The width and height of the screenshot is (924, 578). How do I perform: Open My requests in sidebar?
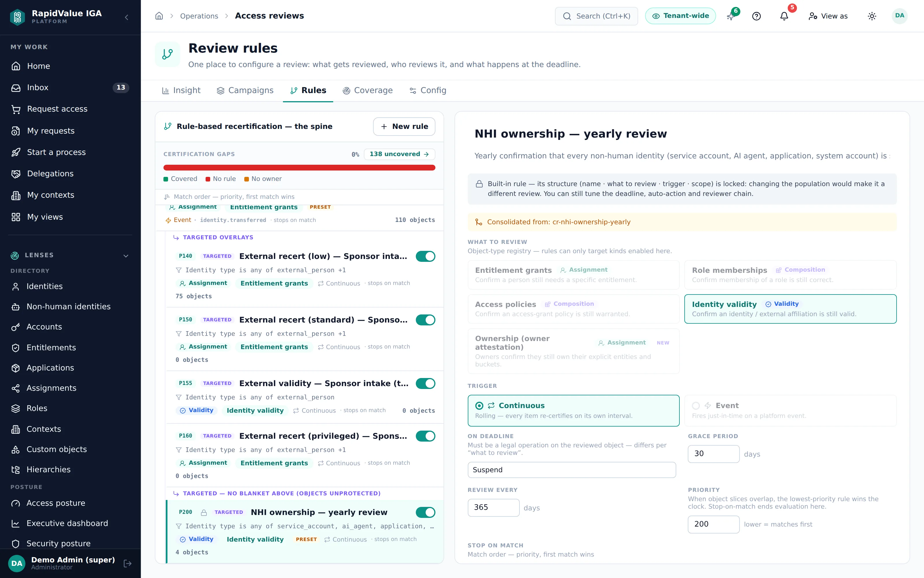click(70, 131)
